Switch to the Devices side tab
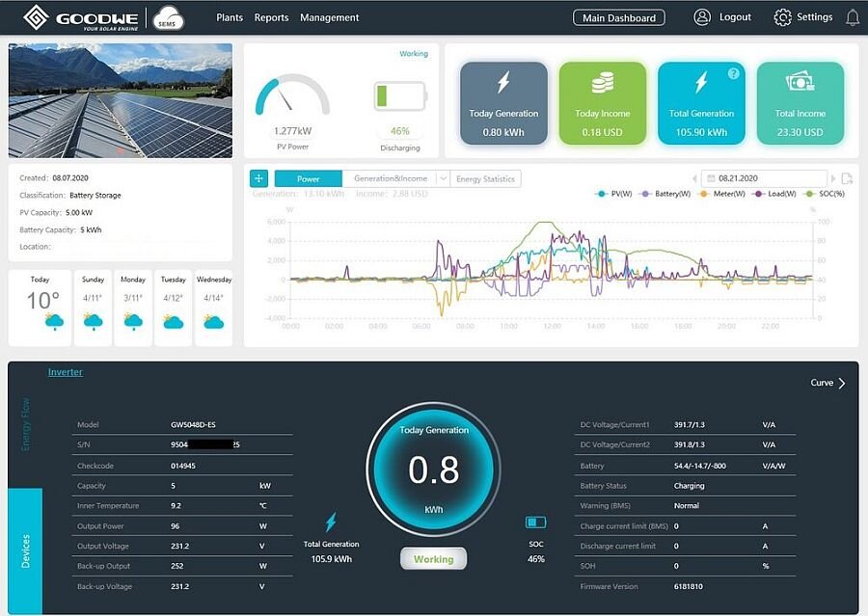This screenshot has width=868, height=616. [25, 550]
